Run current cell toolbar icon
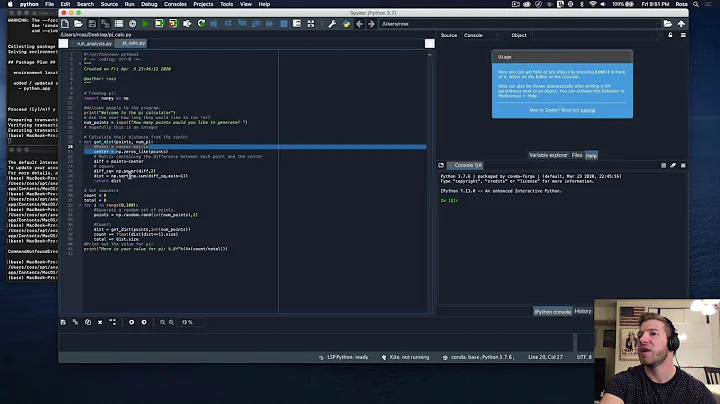The height and width of the screenshot is (404, 720). pos(159,24)
